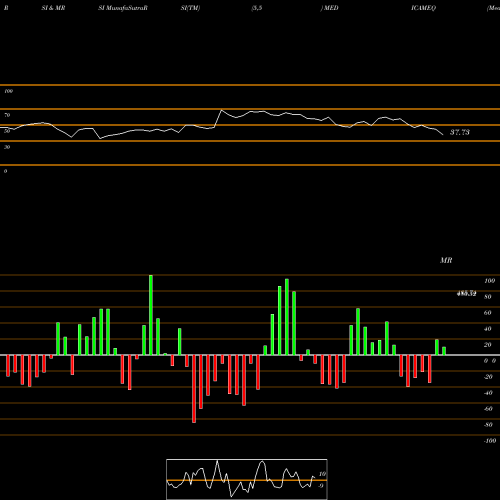Click the RSI value 37.73 label
The height and width of the screenshot is (500, 500).
460,132
